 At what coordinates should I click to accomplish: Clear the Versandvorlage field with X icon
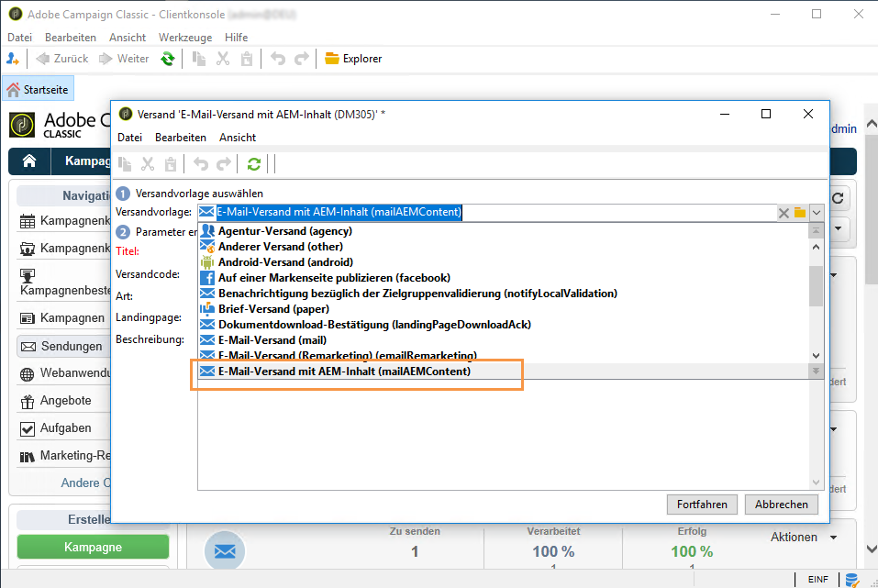784,213
